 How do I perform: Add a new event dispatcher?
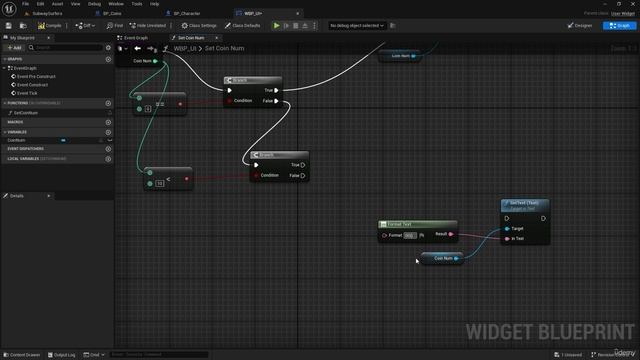108,149
